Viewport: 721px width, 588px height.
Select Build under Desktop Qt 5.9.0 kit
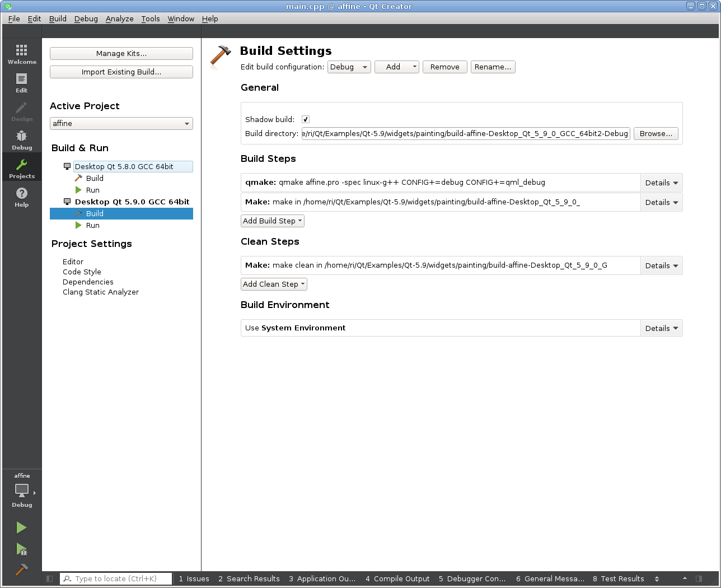pyautogui.click(x=121, y=213)
